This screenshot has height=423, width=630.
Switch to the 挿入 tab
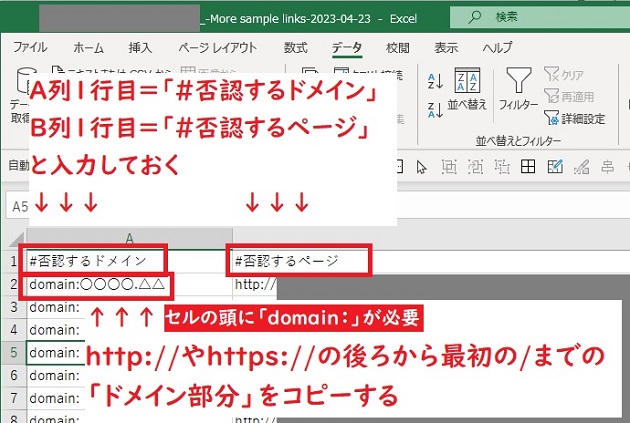coord(140,47)
